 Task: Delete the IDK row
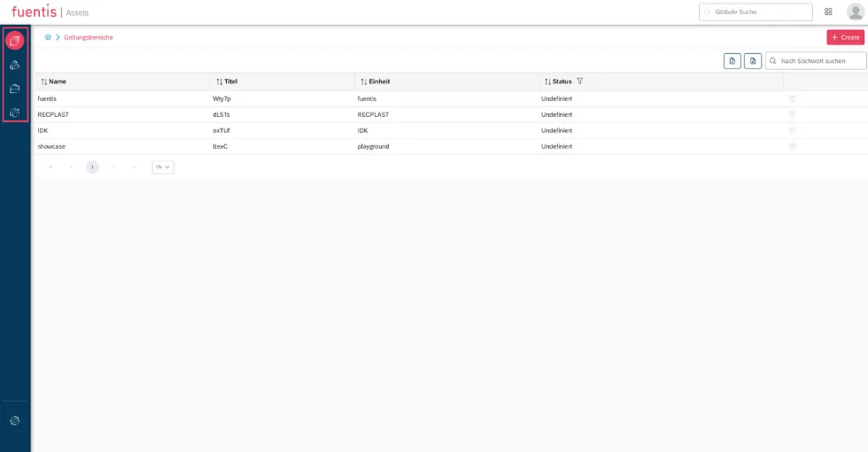(x=792, y=131)
